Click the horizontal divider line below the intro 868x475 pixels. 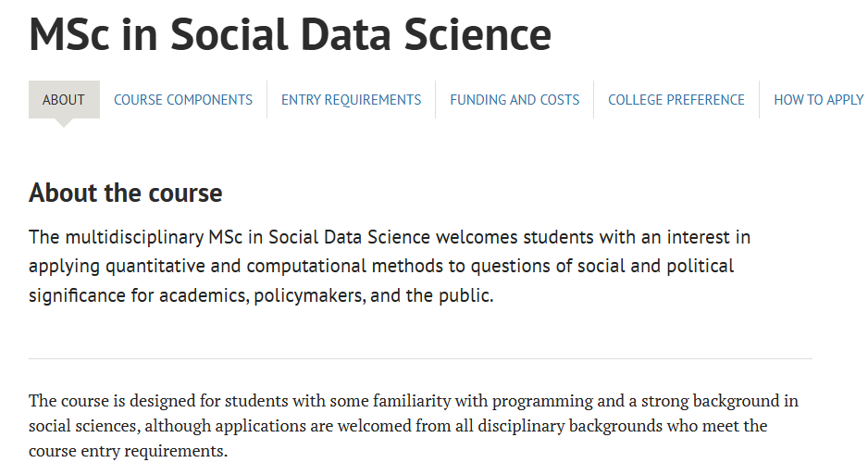pyautogui.click(x=420, y=358)
